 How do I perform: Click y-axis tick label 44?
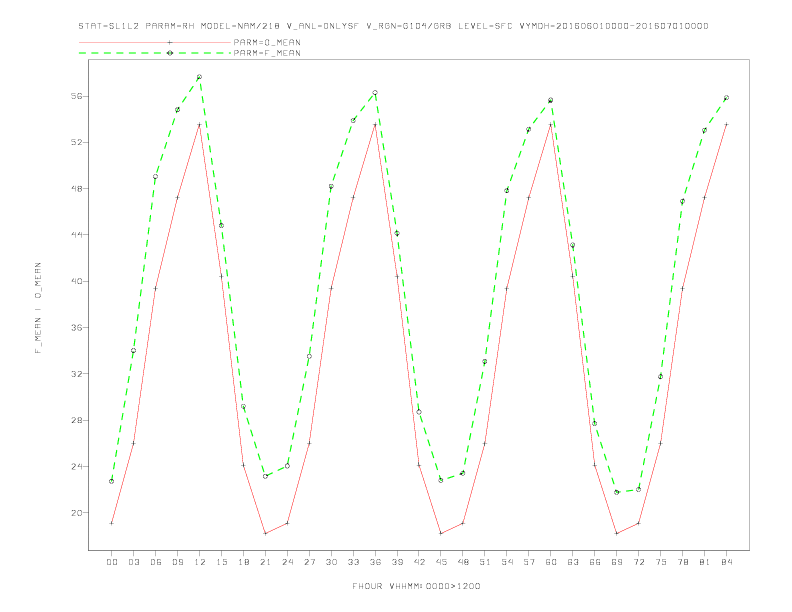click(x=77, y=235)
